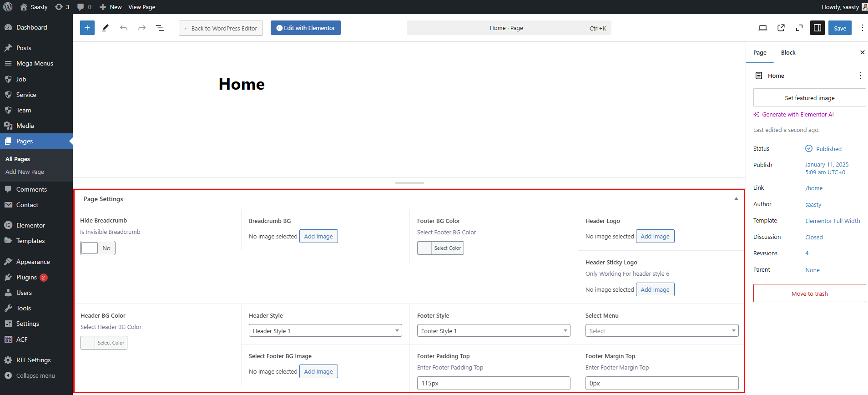Open the editor Options three-dot menu

tap(862, 28)
